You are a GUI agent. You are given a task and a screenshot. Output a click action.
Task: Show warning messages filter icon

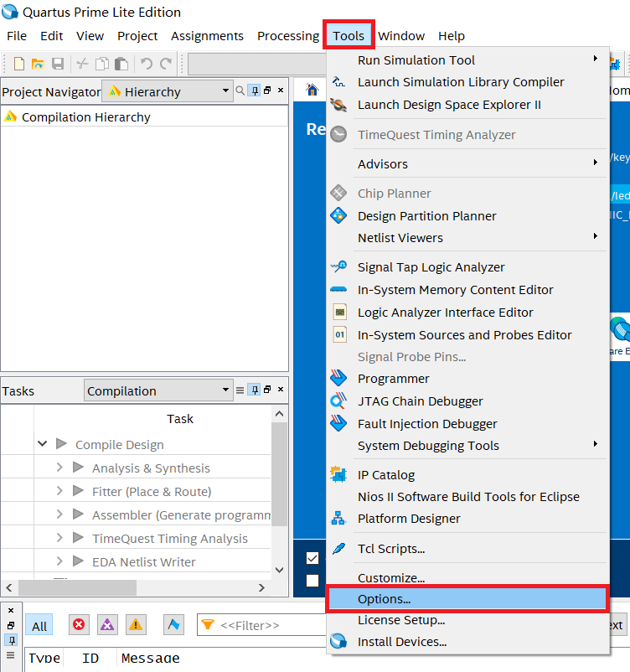click(136, 624)
